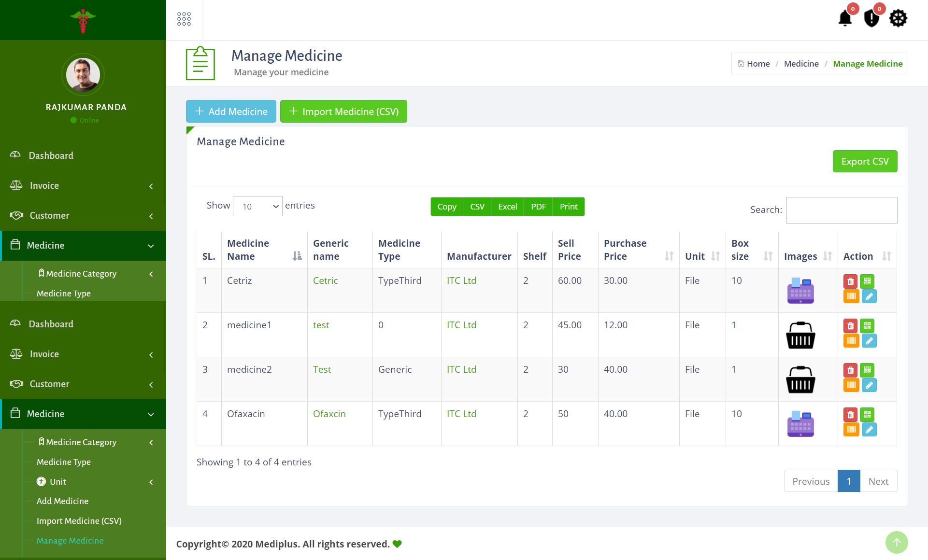928x560 pixels.
Task: Open the Show entries count dropdown
Action: tap(257, 206)
